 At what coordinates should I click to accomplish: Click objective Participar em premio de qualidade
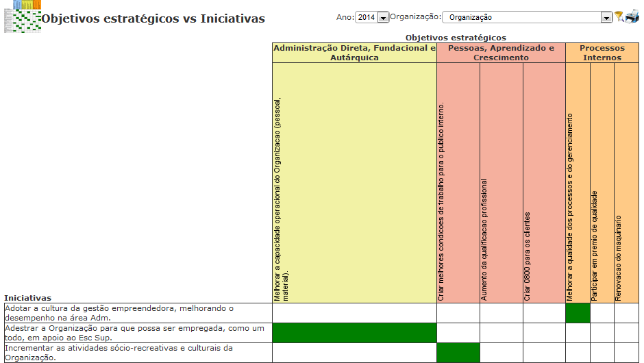pos(602,183)
